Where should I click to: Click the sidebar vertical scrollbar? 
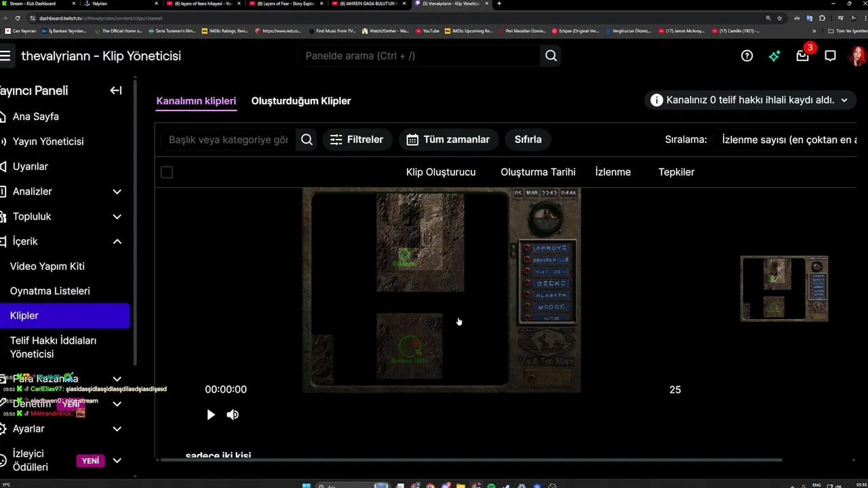(x=134, y=224)
